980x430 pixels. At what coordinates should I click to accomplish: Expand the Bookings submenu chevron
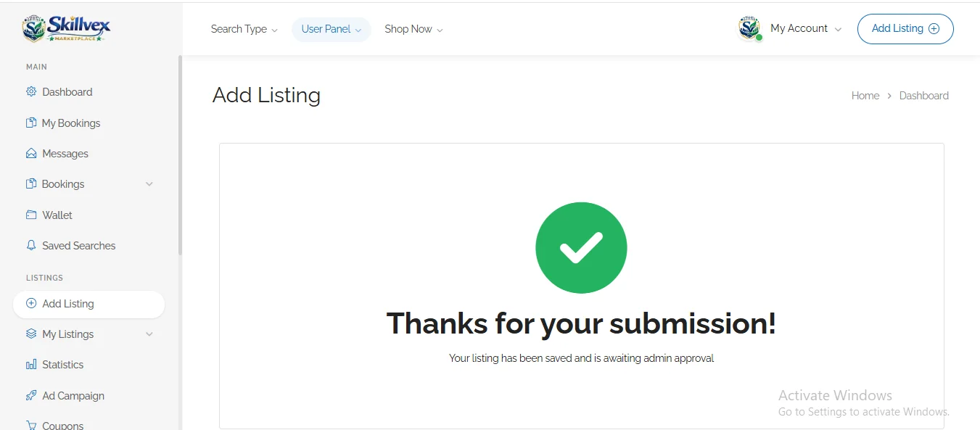click(149, 184)
